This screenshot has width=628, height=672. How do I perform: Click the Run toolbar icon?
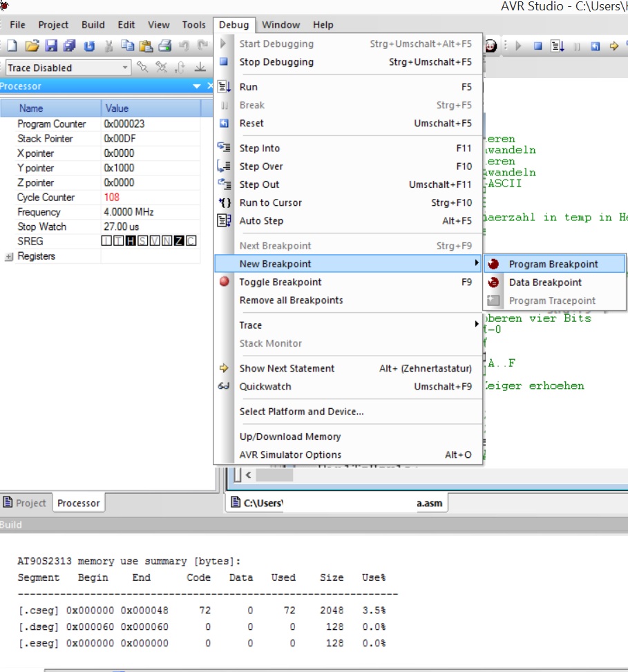558,46
